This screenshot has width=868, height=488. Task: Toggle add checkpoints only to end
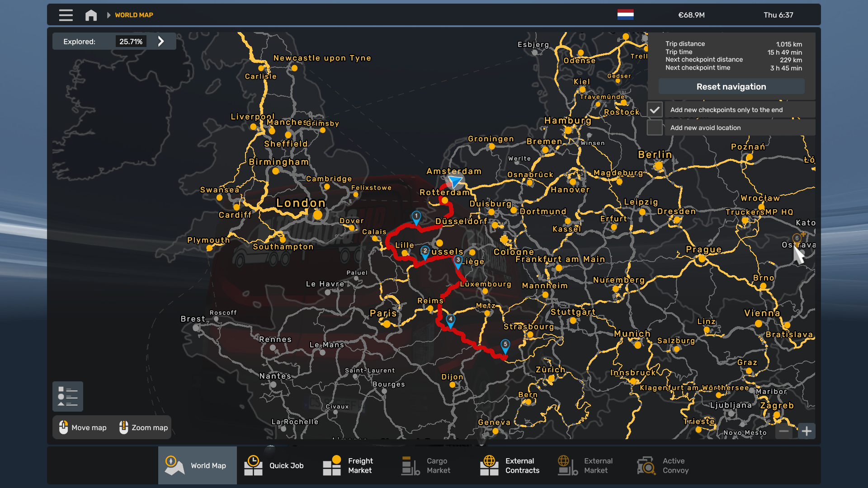(655, 110)
